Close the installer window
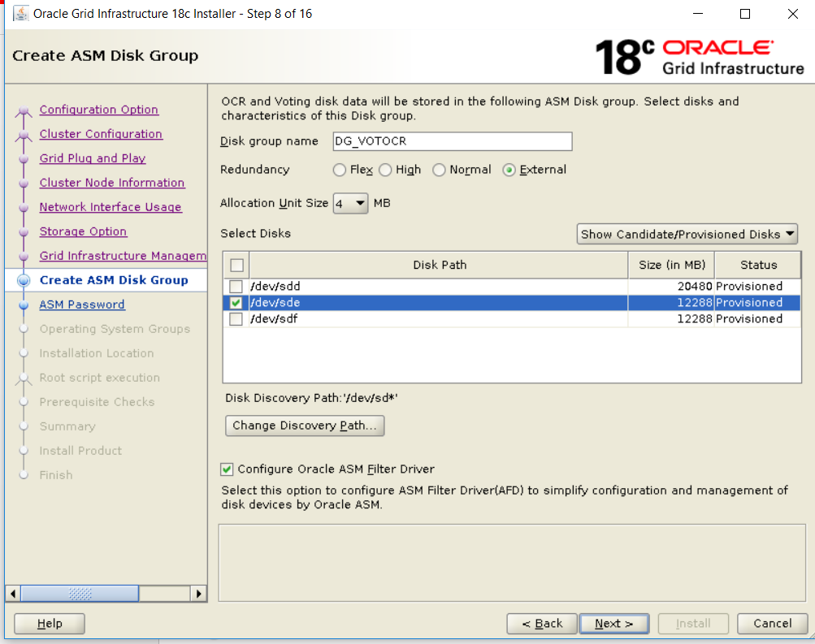This screenshot has height=644, width=815. pyautogui.click(x=792, y=14)
